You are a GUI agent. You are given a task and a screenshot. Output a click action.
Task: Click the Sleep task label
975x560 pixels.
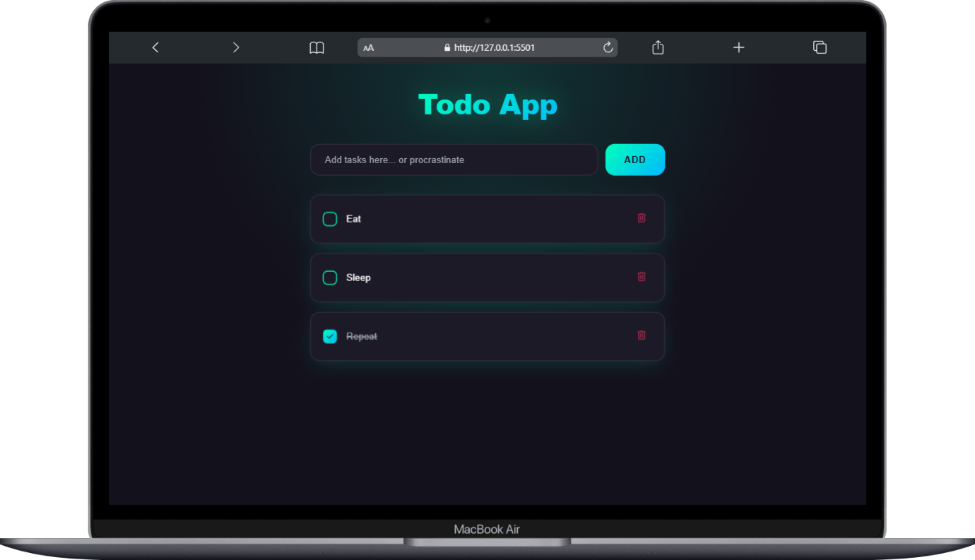pos(358,278)
